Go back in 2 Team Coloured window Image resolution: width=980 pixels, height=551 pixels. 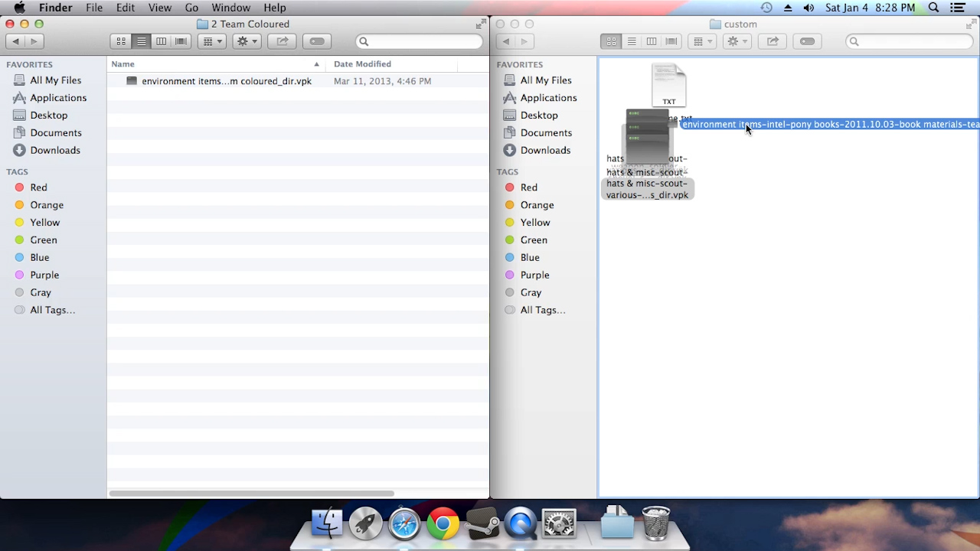15,41
